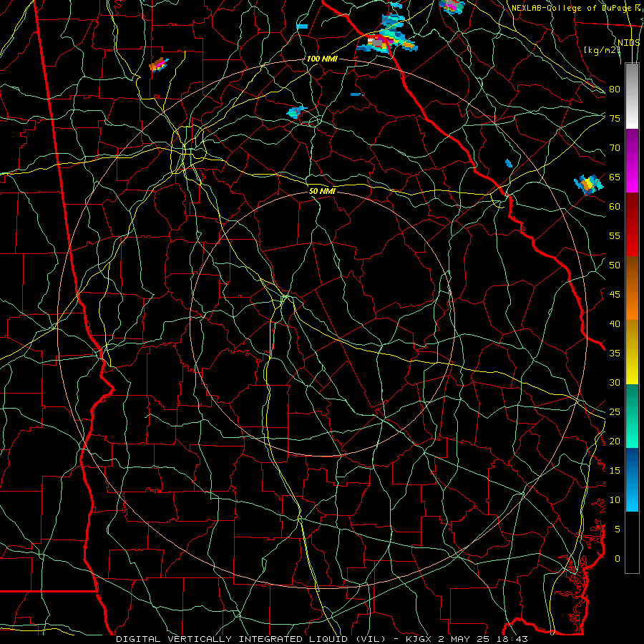The image size is (644, 644).
Task: Click the 18:43 timestamp in the bottom title
Action: click(511, 639)
